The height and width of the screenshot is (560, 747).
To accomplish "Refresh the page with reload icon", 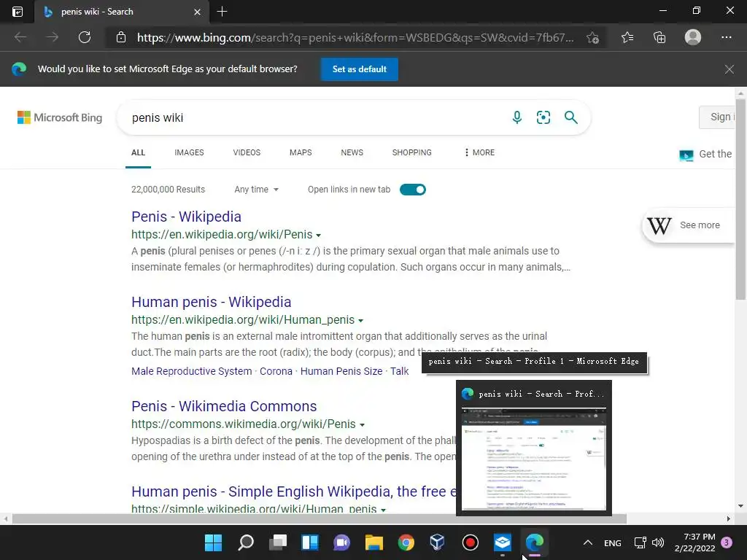I will [85, 37].
